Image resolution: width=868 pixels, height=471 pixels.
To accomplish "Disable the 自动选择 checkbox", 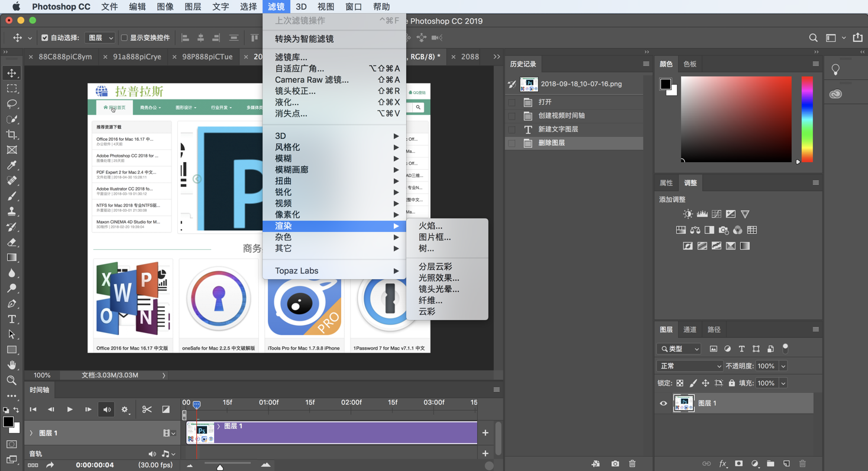I will 44,37.
